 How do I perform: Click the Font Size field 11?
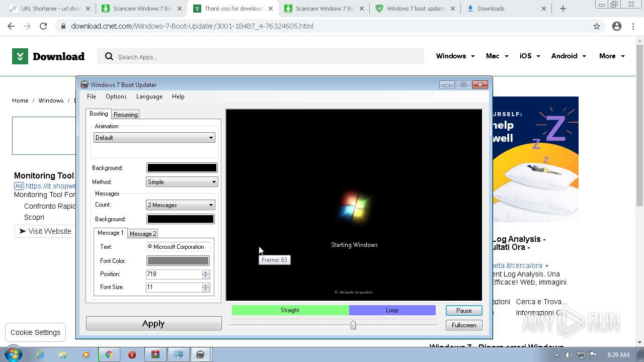[x=174, y=287]
